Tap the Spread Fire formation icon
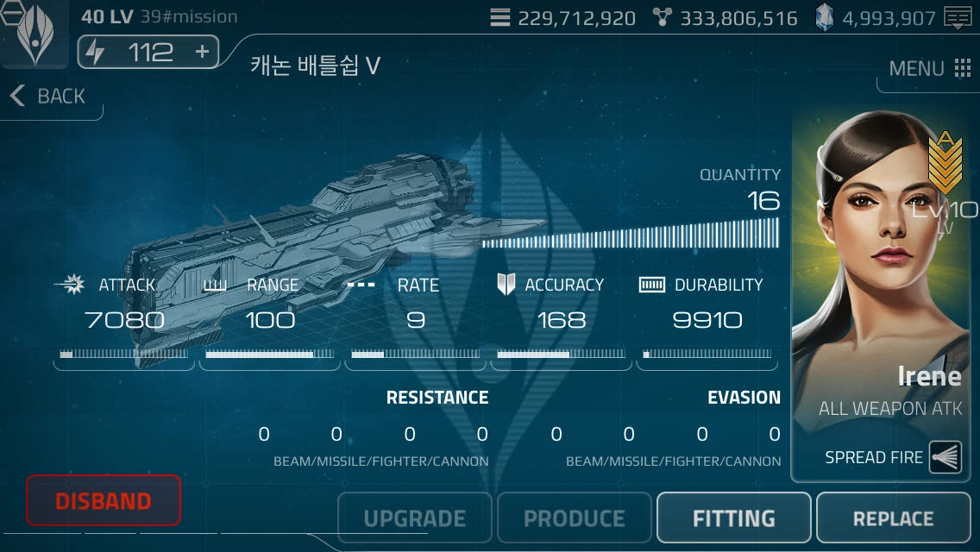The width and height of the screenshot is (980, 552). tap(945, 457)
